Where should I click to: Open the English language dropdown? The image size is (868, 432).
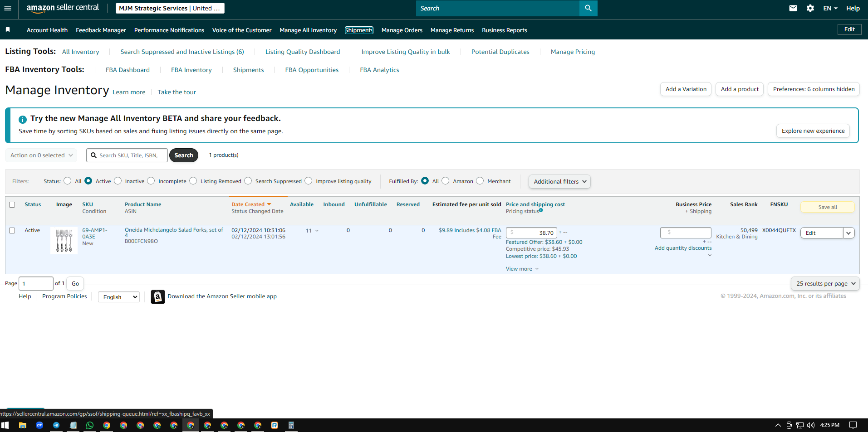[x=119, y=297]
